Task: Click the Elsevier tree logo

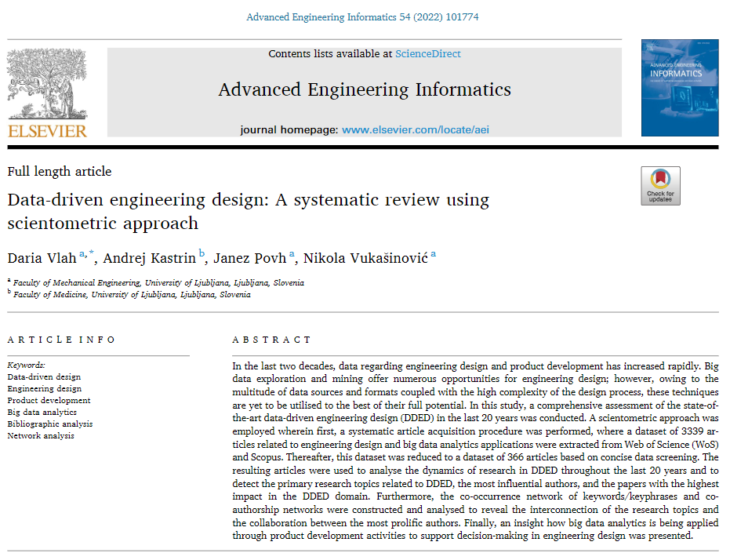Action: (x=47, y=83)
